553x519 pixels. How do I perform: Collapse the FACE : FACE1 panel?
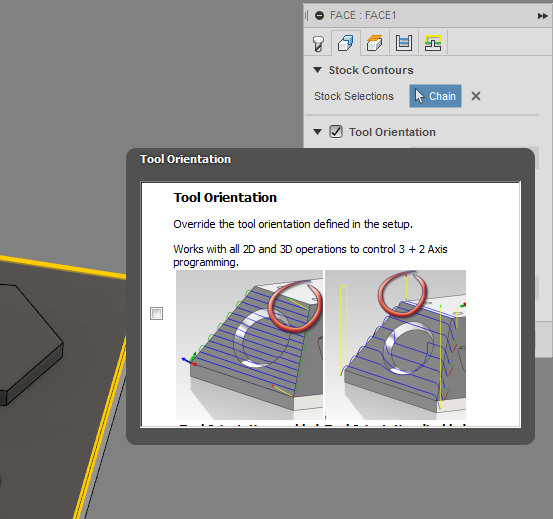coord(319,16)
